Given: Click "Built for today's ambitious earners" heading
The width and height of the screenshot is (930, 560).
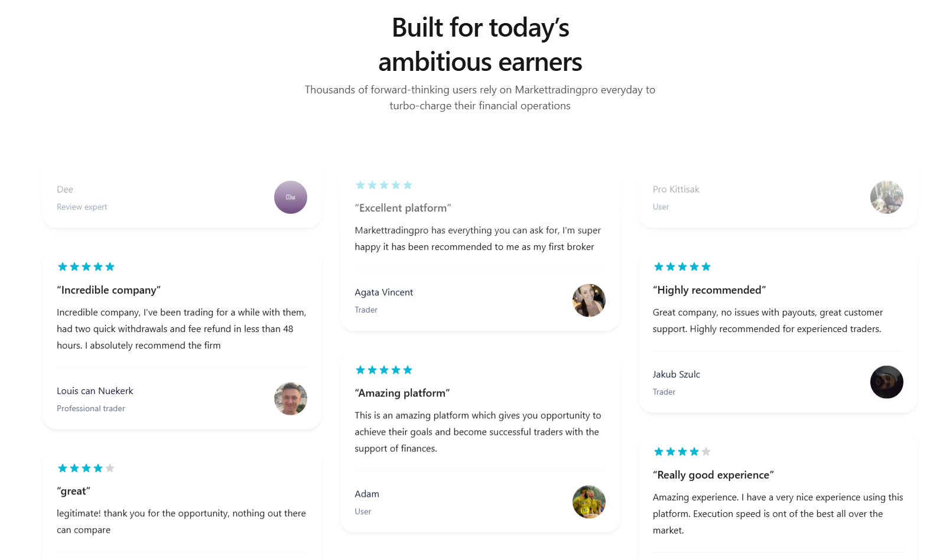Looking at the screenshot, I should point(480,44).
